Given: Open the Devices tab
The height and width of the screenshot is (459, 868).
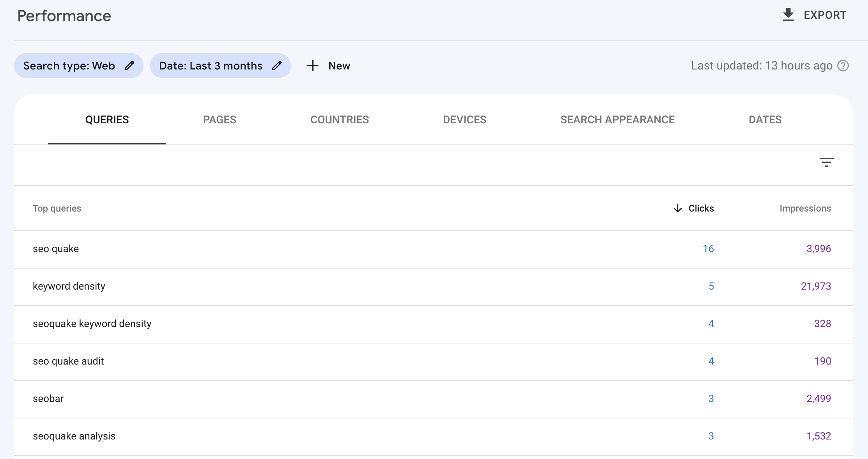Looking at the screenshot, I should coord(464,119).
